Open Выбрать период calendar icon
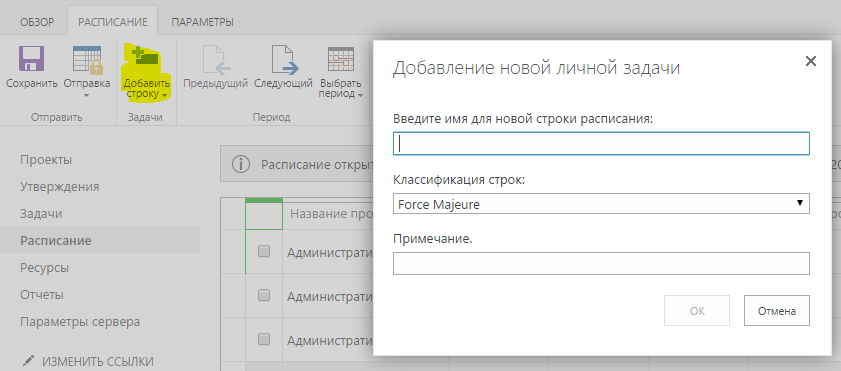 [341, 60]
